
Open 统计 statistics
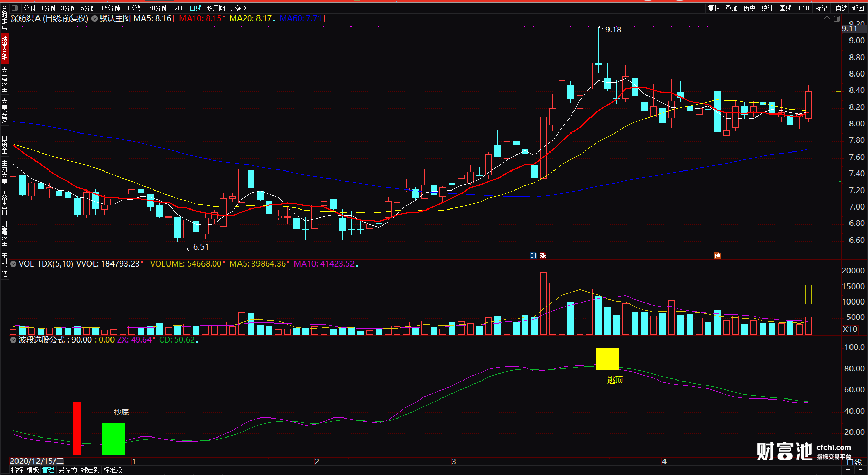767,8
